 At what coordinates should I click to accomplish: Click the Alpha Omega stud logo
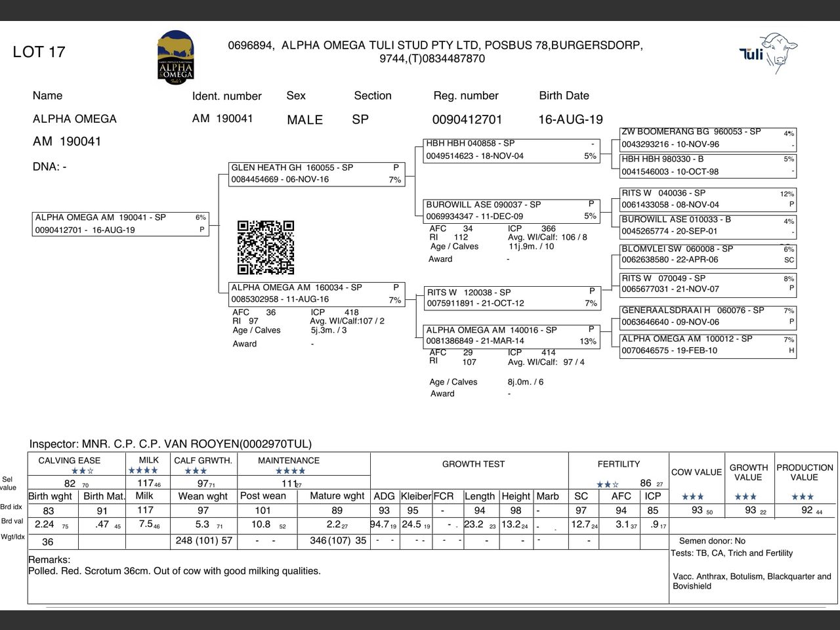(x=175, y=56)
